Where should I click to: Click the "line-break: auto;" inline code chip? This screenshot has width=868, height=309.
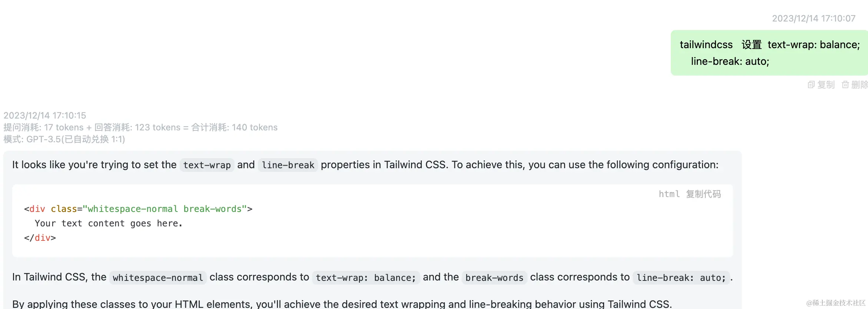click(x=681, y=278)
